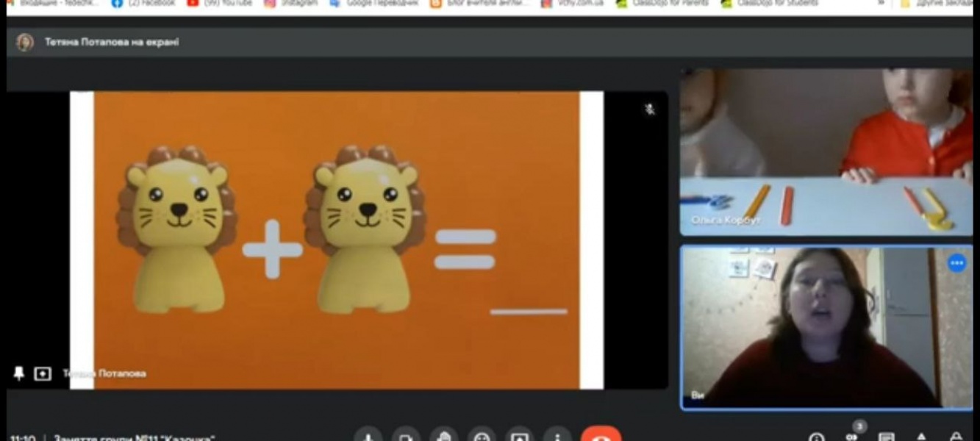Expand the bookmarks overflow chevron
Screen dimensions: 980x441
(x=881, y=4)
